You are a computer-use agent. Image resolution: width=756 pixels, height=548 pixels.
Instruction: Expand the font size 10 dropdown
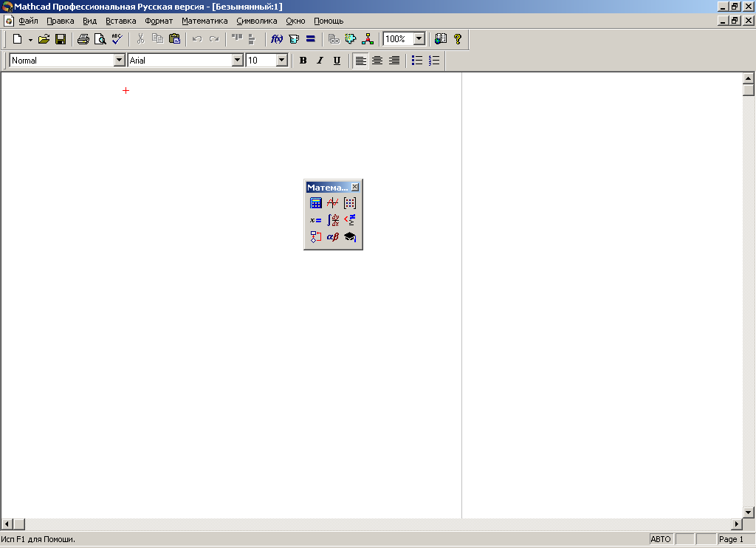[x=282, y=61]
